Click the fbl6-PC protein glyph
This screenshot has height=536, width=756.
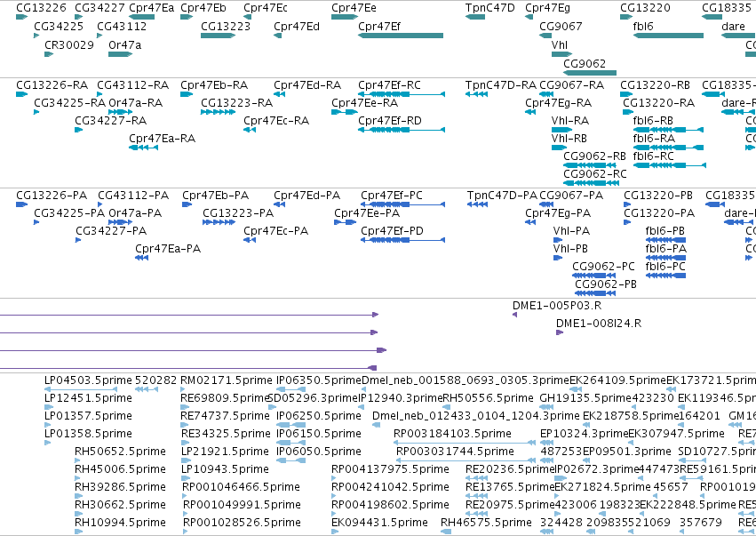[665, 276]
